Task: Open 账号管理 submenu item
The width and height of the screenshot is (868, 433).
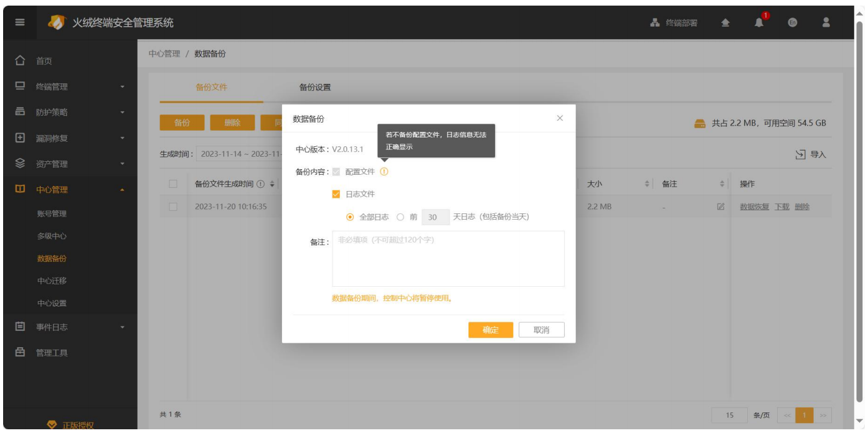Action: [52, 213]
